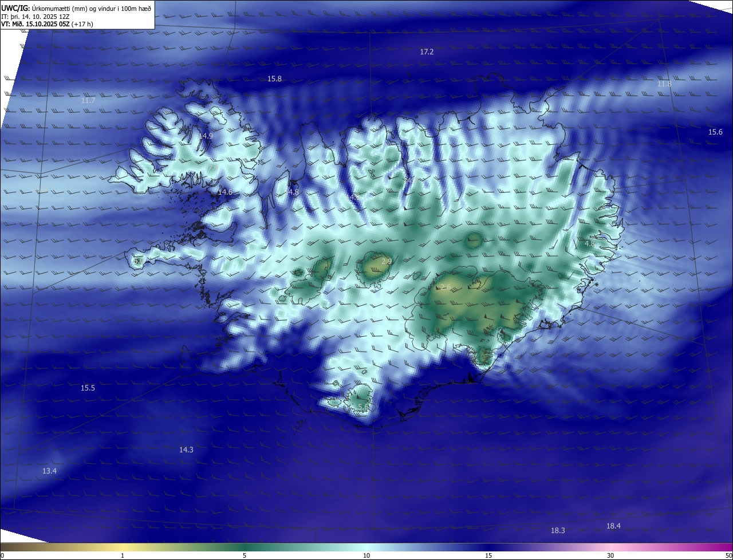The height and width of the screenshot is (560, 733).
Task: Click the colorbar tick label 0
Action: click(x=2, y=555)
